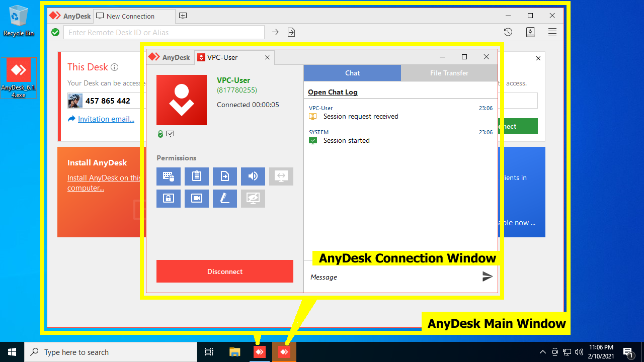Click the file transfer icon beside address field
The width and height of the screenshot is (644, 362).
pyautogui.click(x=291, y=32)
